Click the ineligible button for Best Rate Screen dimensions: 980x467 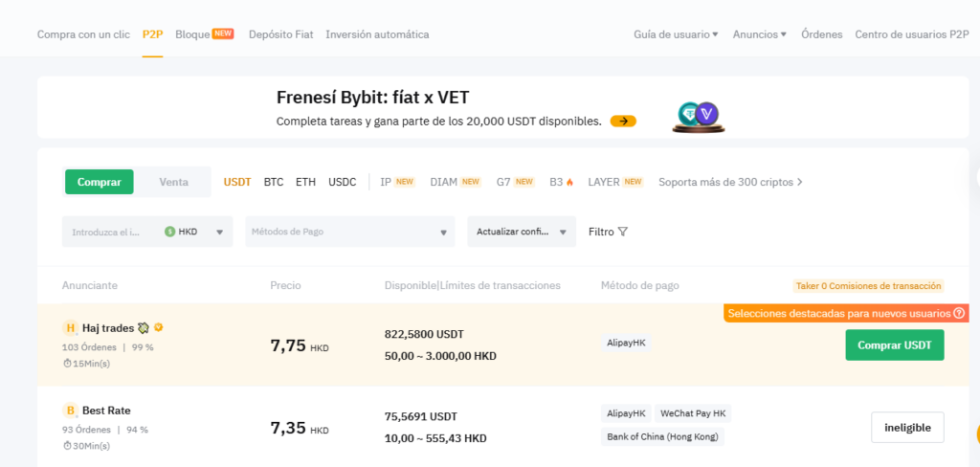tap(907, 428)
